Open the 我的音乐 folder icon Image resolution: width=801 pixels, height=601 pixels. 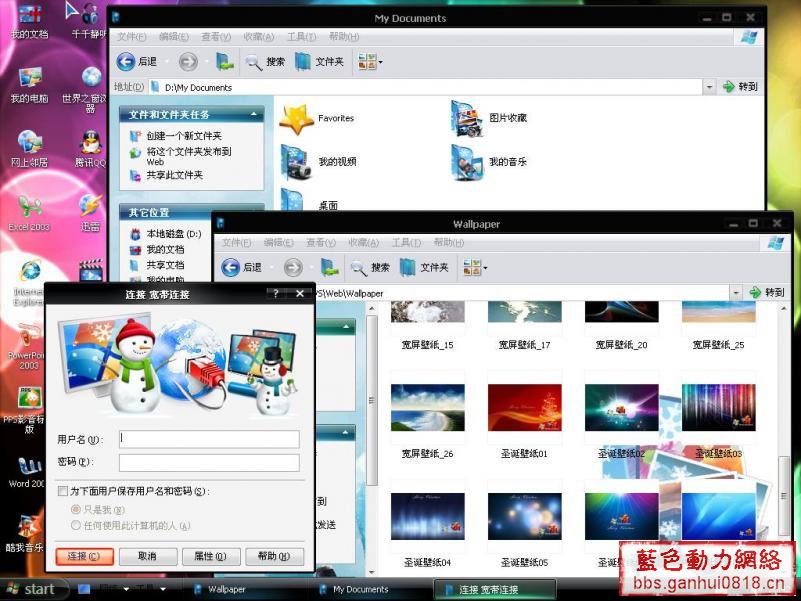(x=467, y=161)
